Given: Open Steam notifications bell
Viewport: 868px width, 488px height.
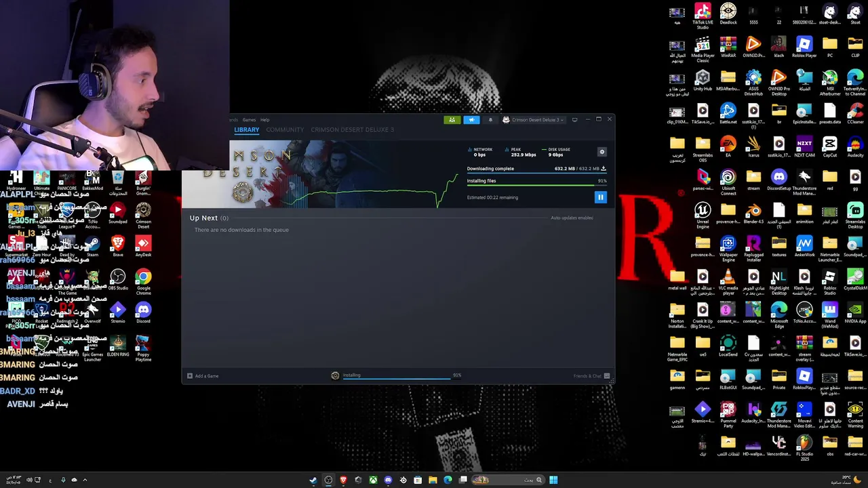Looking at the screenshot, I should [x=490, y=120].
